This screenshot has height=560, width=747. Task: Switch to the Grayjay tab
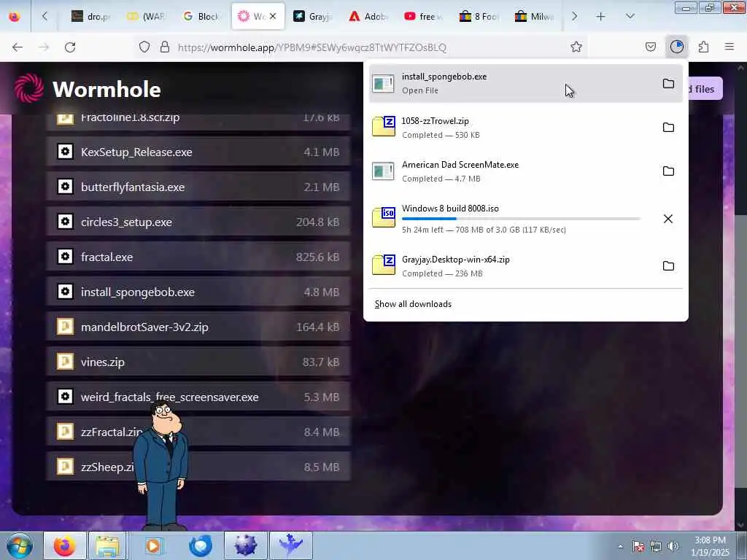point(313,16)
